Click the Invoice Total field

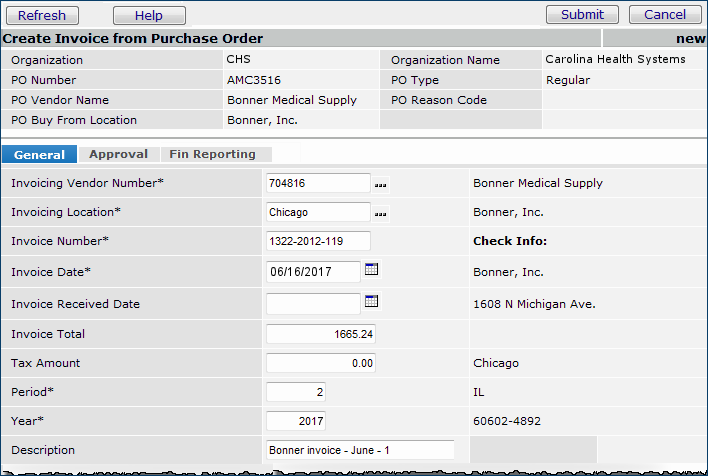320,334
